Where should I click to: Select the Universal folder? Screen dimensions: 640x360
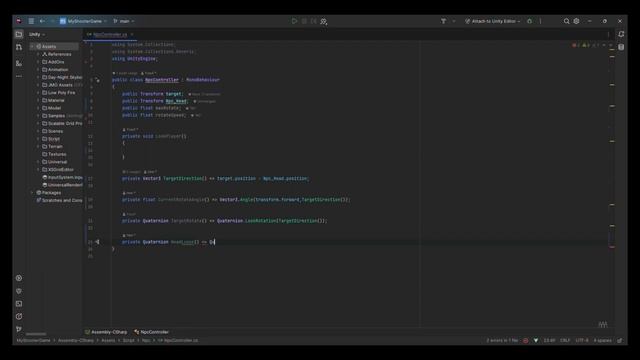click(55, 162)
